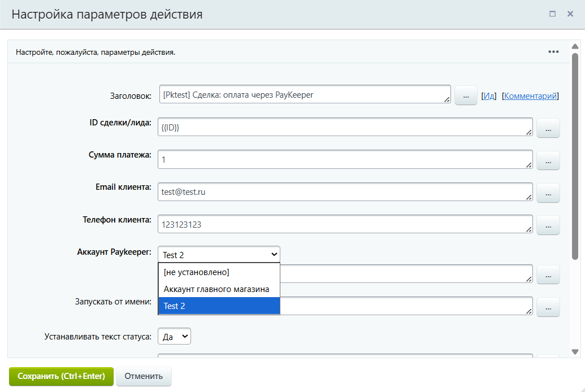Focus the Email клиента input field
This screenshot has height=392, width=585.
coord(345,192)
